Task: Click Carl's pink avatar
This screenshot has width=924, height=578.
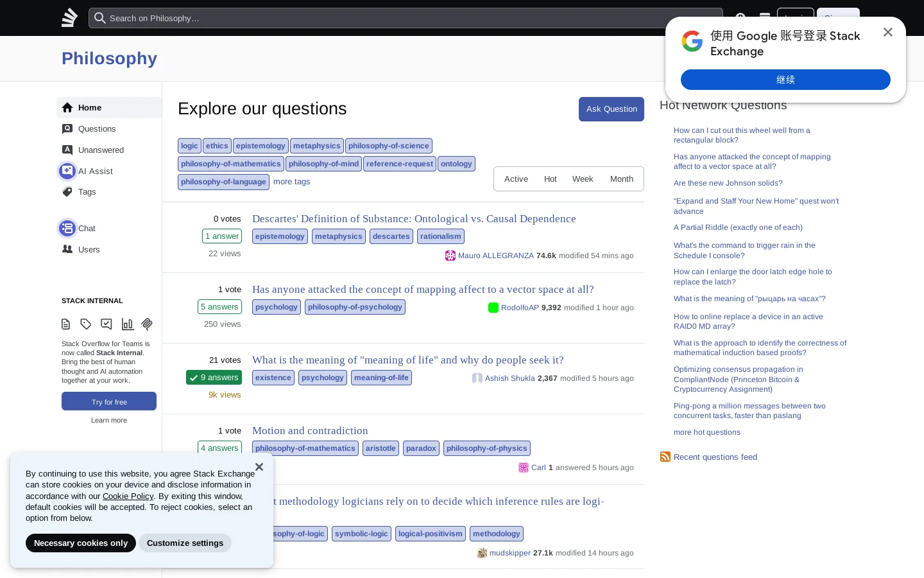Action: coord(524,468)
